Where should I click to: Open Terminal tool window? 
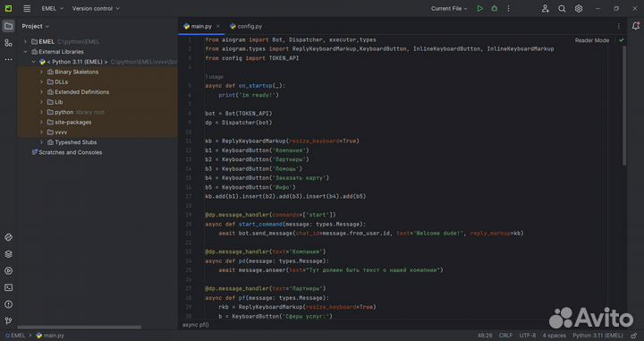point(8,287)
